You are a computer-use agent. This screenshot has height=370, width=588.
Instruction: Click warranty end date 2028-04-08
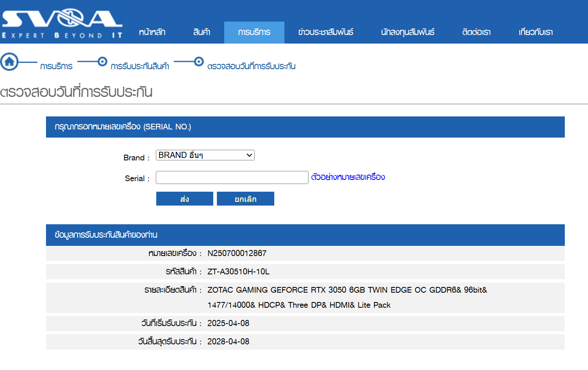(228, 342)
